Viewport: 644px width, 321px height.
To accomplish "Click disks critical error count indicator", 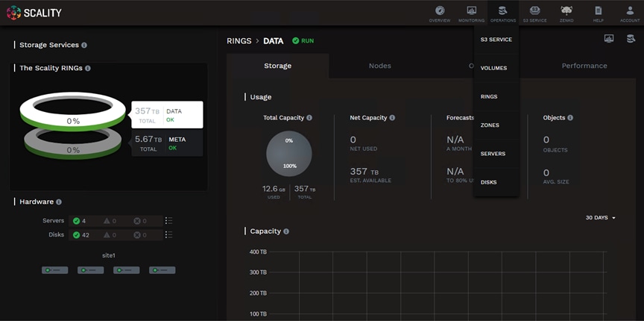I will (140, 235).
